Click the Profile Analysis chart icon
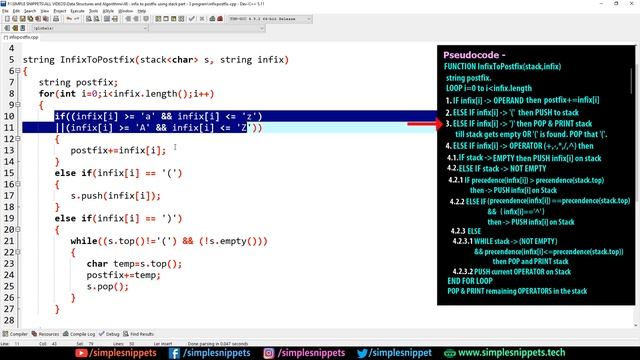The height and width of the screenshot is (360, 640). [x=212, y=19]
